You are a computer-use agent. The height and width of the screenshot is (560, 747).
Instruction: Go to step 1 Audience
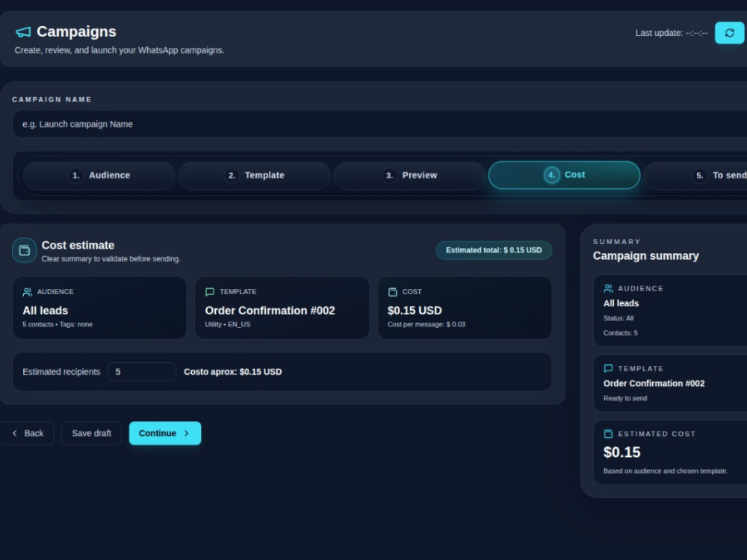99,175
